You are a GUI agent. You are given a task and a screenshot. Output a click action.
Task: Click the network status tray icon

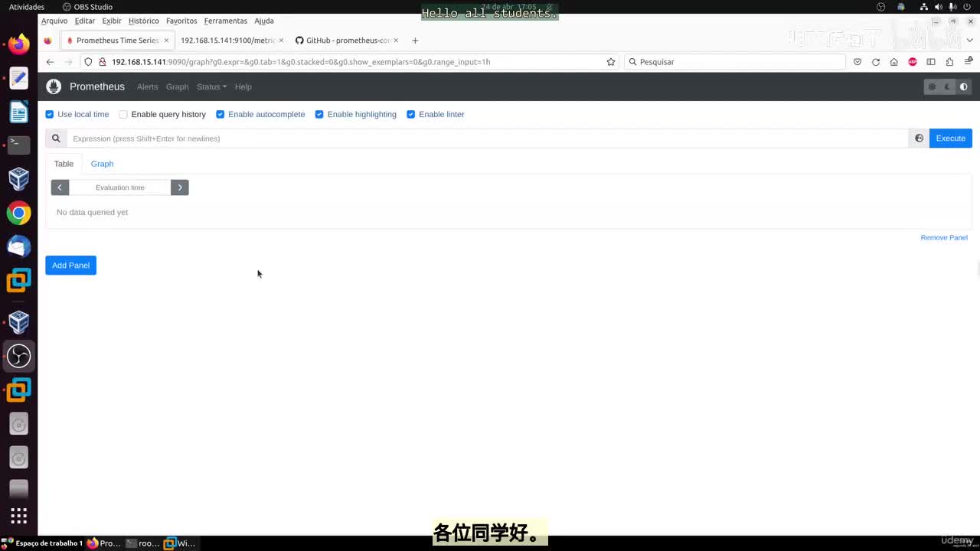pos(924,7)
